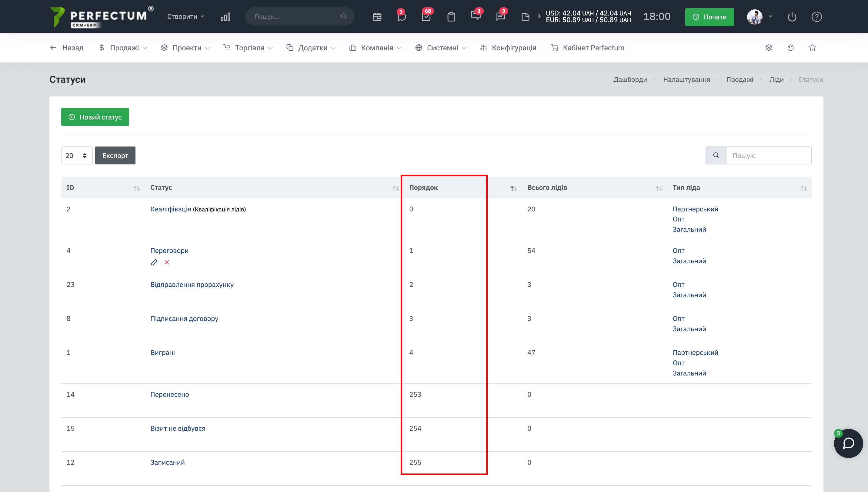Viewport: 868px width, 492px height.
Task: Click the flame icon in navigation bar
Action: pos(790,47)
